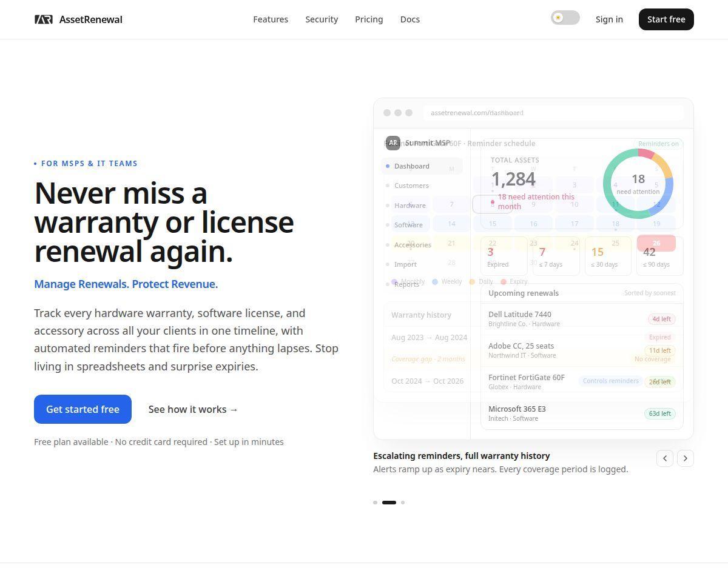This screenshot has height=582, width=728.
Task: Open the Adobe CC, 25 seats row
Action: tap(582, 350)
